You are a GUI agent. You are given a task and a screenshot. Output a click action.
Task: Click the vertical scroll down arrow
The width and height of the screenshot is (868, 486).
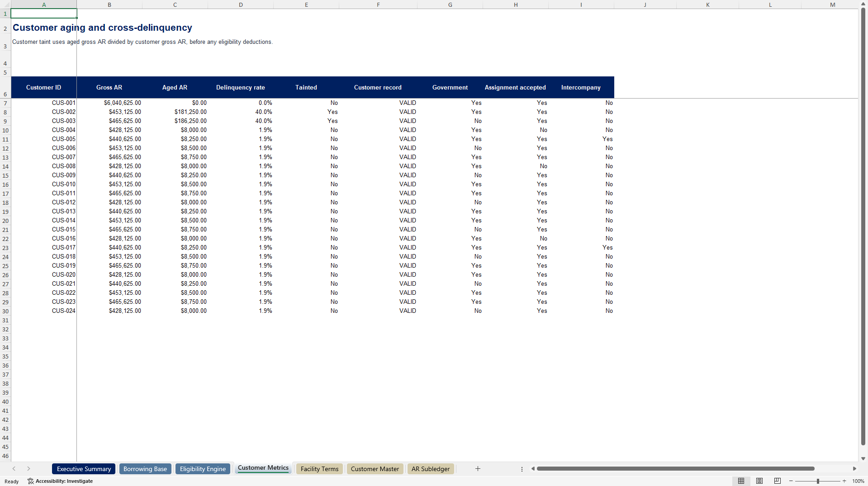coord(863,458)
